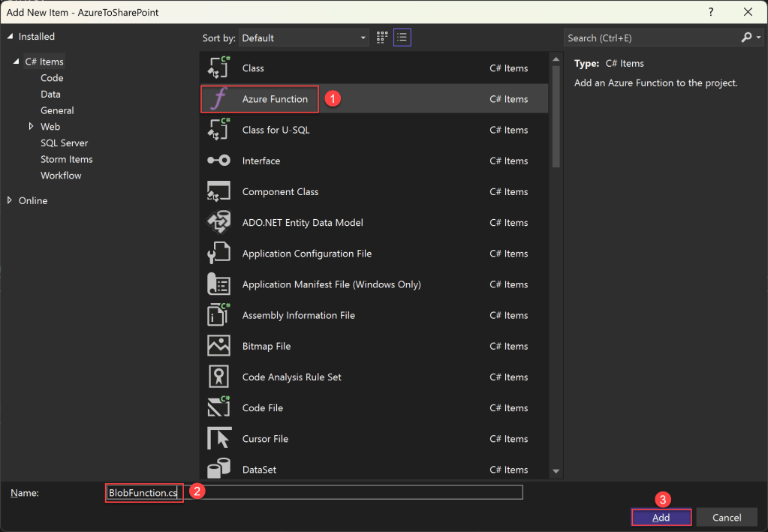The width and height of the screenshot is (768, 532).
Task: Switch to list view layout
Action: [402, 38]
